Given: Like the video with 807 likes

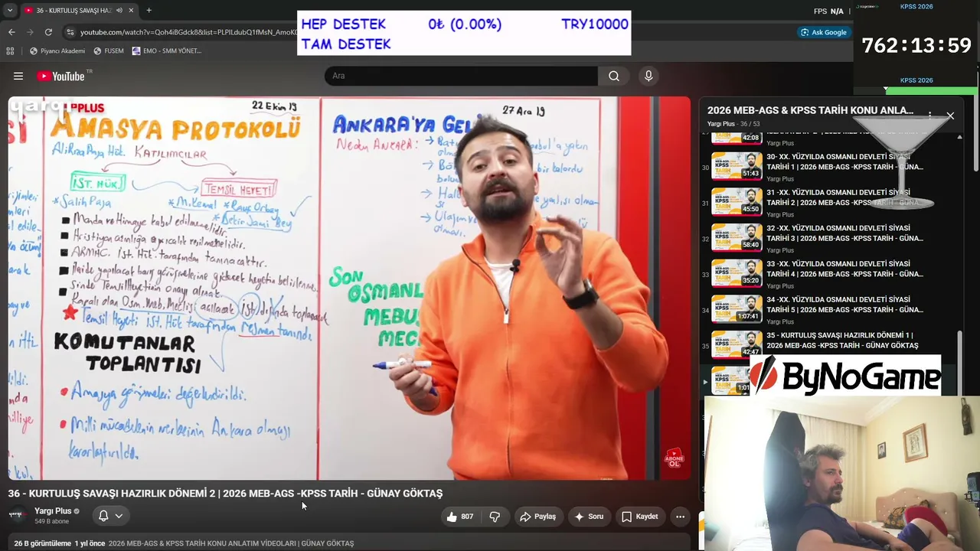Looking at the screenshot, I should click(x=459, y=517).
